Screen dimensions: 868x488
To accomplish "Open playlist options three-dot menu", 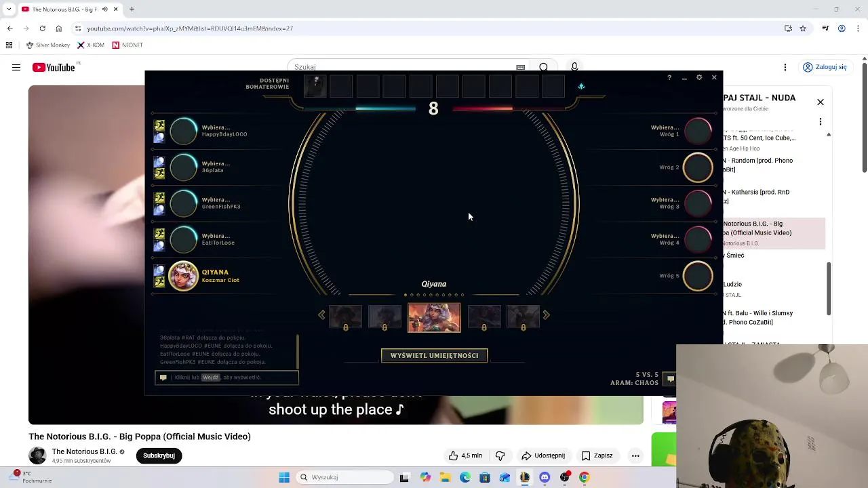I will [x=821, y=122].
